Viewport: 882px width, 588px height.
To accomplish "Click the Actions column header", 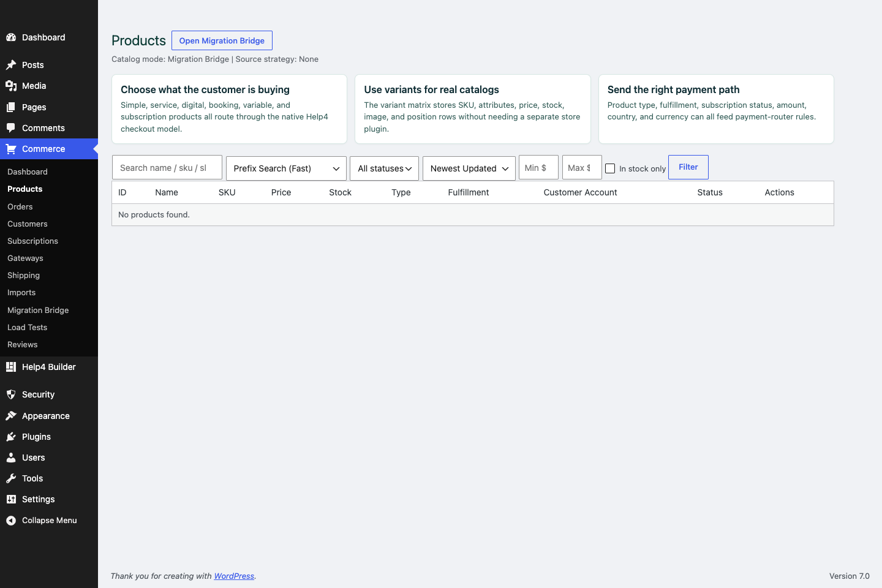I will click(780, 192).
